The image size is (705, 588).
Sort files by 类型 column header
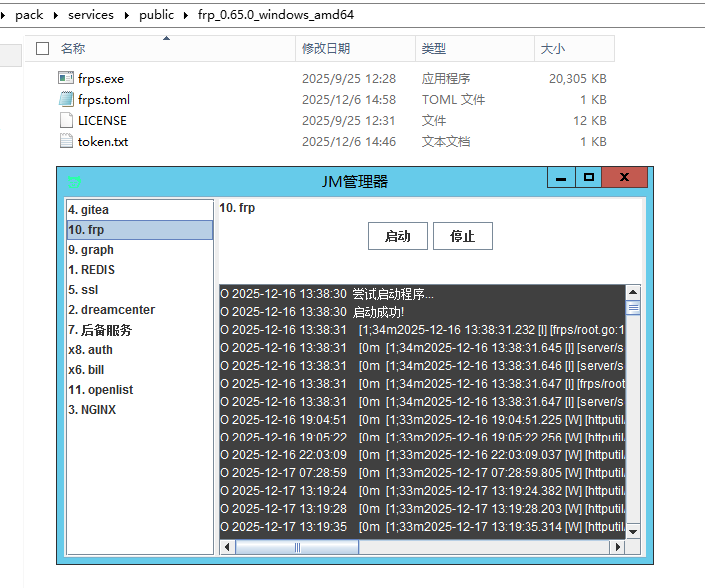coord(433,48)
